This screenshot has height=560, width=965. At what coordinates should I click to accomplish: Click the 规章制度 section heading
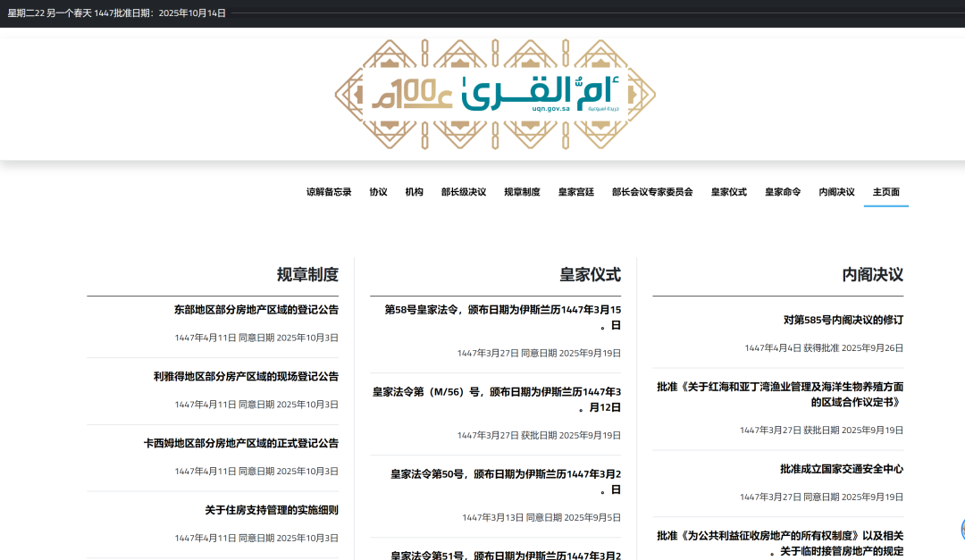[x=307, y=274]
